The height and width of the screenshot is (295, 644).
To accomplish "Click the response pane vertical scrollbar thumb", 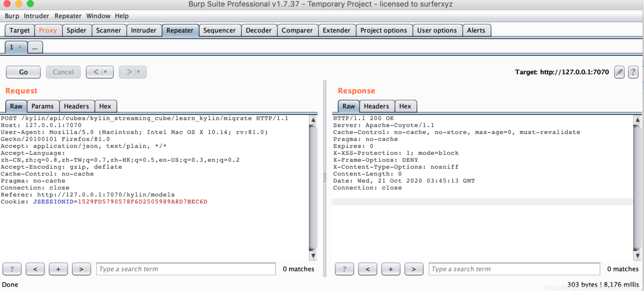I will (x=637, y=187).
